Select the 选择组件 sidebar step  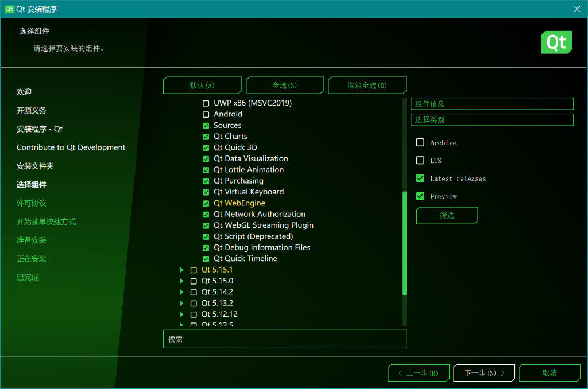32,184
